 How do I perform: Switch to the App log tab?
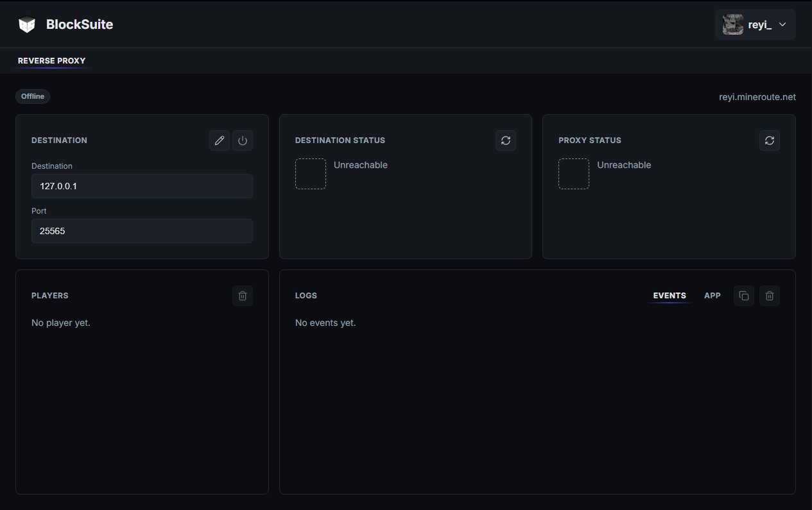(713, 296)
